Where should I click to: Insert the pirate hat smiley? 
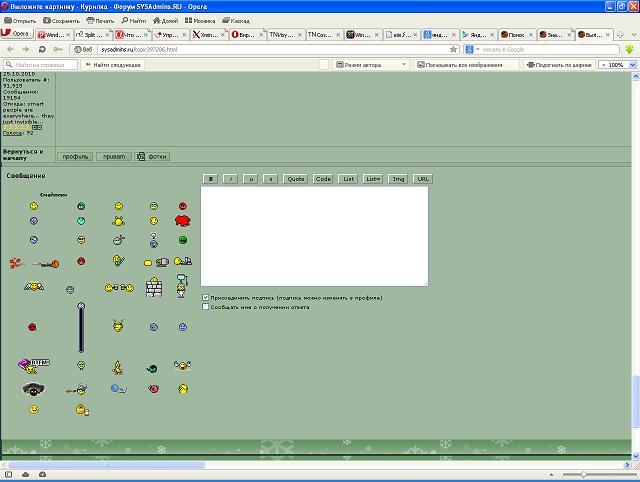tap(33, 389)
